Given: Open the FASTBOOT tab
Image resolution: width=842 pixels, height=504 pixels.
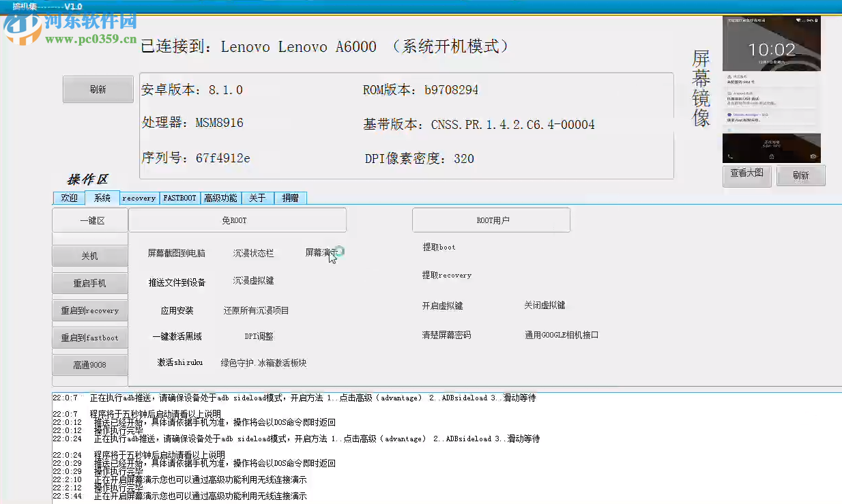Looking at the screenshot, I should click(179, 198).
